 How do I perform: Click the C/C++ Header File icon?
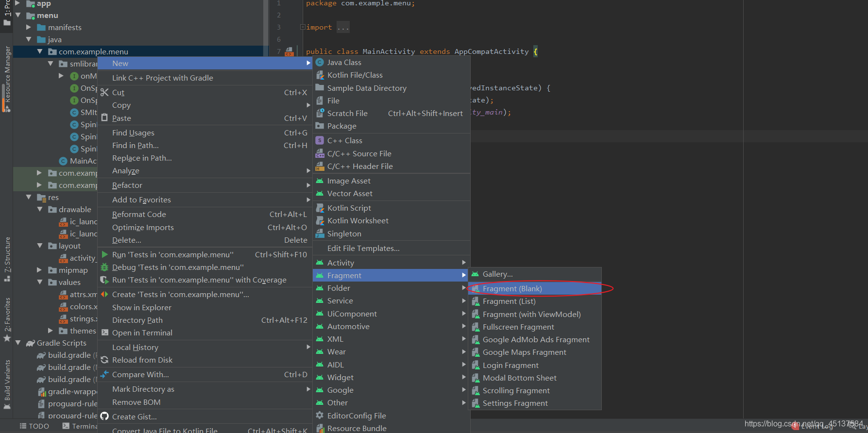coord(320,166)
